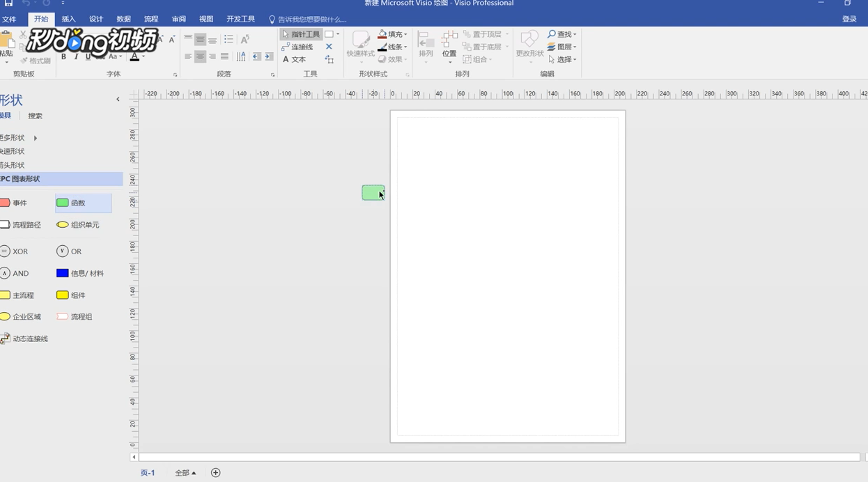Viewport: 868px width, 482px height.
Task: Switch to the Review (审阅) tab
Action: pos(179,20)
